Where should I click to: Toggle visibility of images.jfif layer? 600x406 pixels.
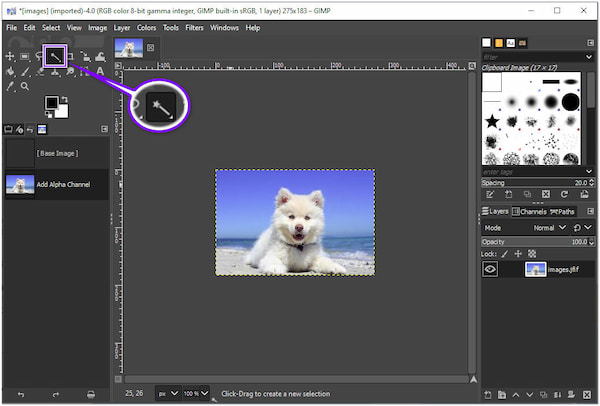pos(490,269)
